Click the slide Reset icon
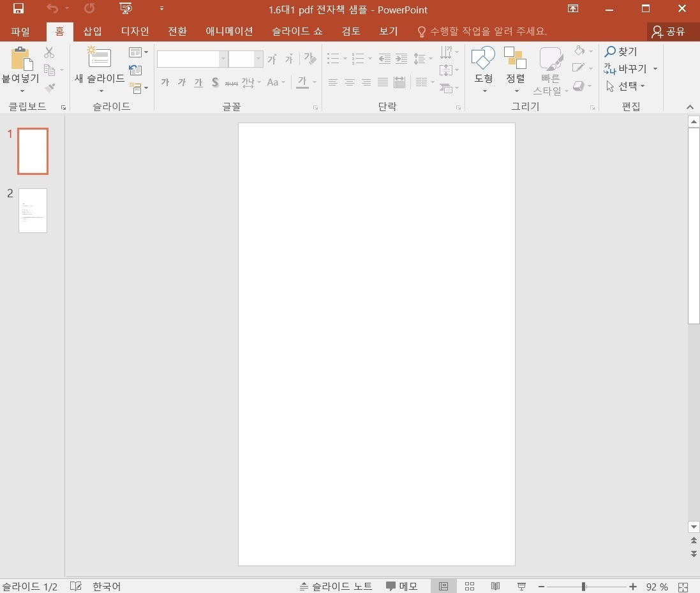 click(135, 70)
